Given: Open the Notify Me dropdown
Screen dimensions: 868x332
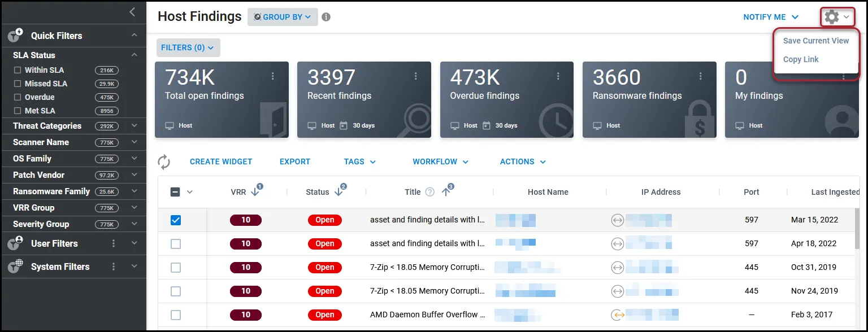Looking at the screenshot, I should tap(771, 17).
